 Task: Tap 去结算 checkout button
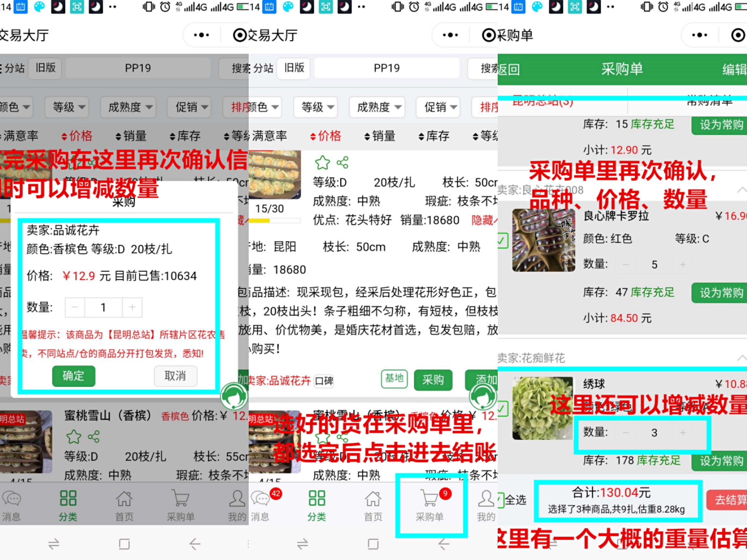(727, 500)
